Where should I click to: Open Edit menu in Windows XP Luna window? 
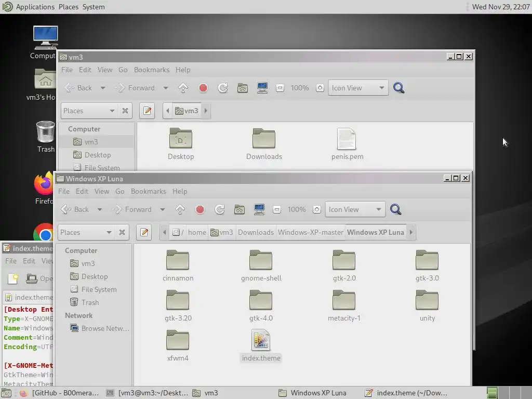(x=82, y=191)
